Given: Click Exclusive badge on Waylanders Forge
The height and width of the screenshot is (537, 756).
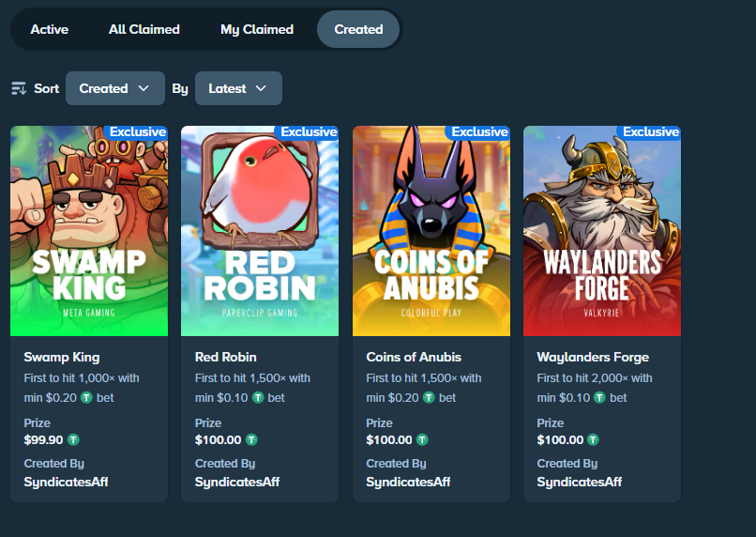Looking at the screenshot, I should (650, 132).
